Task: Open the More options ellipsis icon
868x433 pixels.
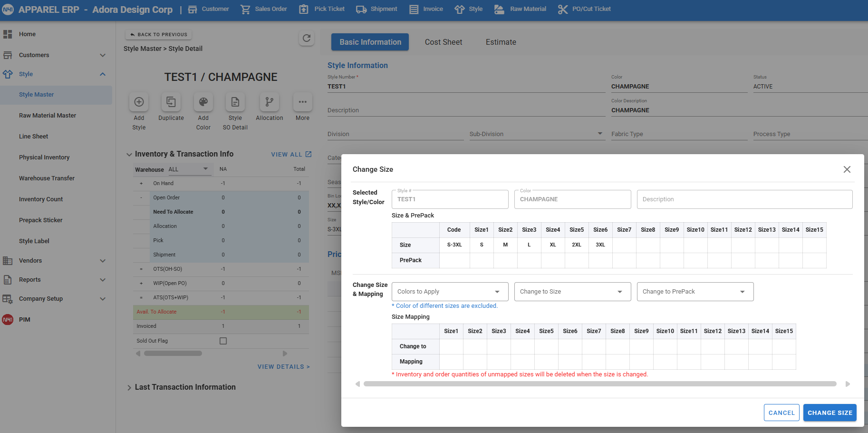Action: 302,102
